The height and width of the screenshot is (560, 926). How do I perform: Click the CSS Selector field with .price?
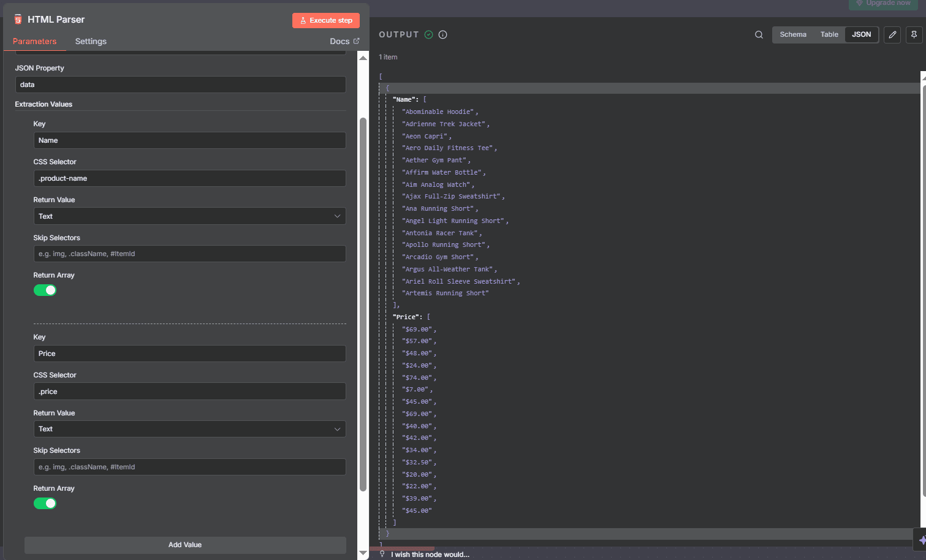click(x=189, y=392)
